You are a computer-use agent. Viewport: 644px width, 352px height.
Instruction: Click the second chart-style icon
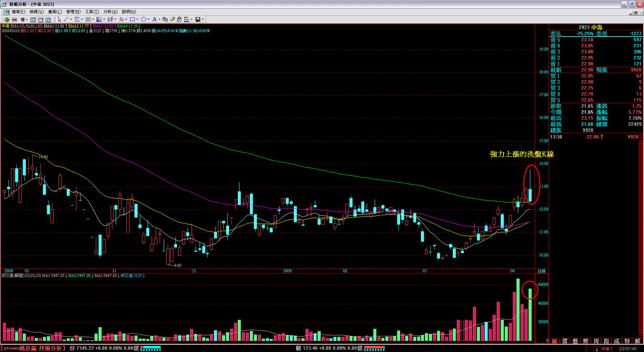[40, 19]
